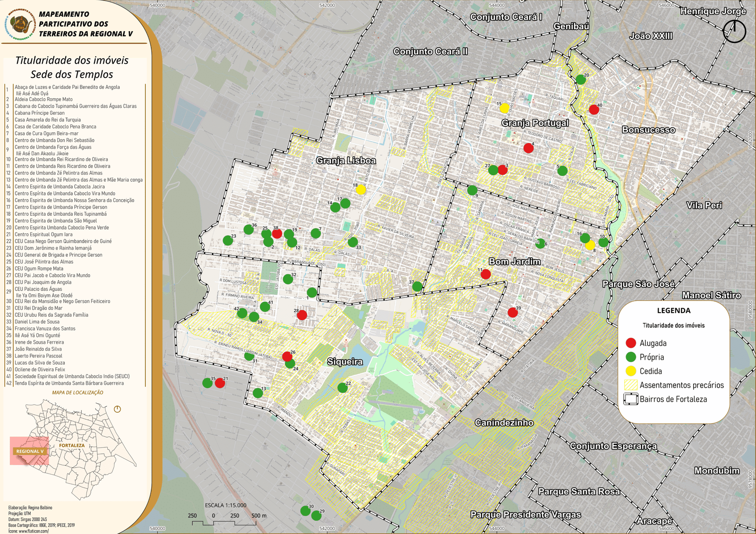The height and width of the screenshot is (534, 756).
Task: Click the Canindezinho neighborhood label
Action: tap(504, 423)
